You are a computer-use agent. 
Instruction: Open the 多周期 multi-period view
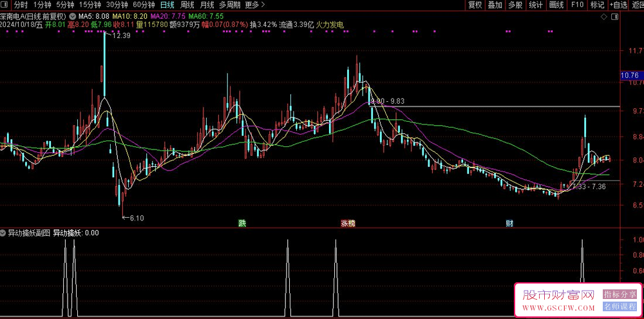(230, 5)
